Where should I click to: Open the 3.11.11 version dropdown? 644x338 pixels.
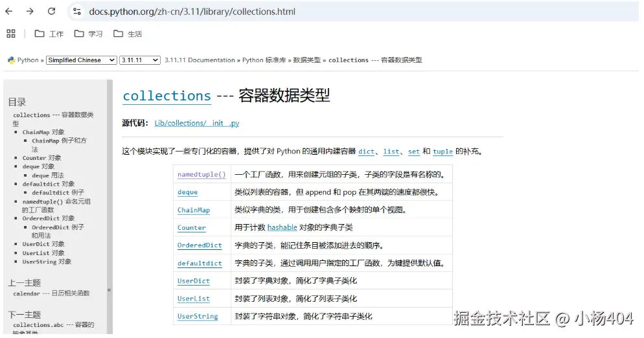point(140,60)
